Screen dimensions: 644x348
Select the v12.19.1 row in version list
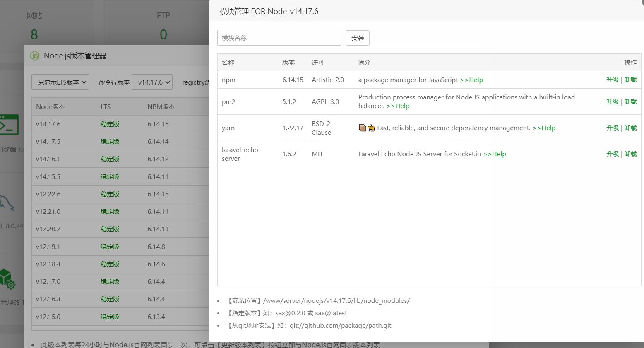[x=120, y=247]
